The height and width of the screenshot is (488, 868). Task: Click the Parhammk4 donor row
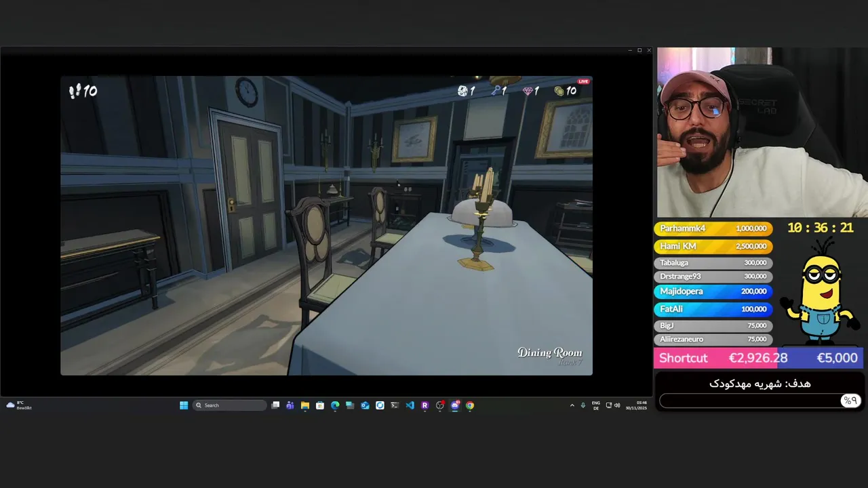(712, 228)
